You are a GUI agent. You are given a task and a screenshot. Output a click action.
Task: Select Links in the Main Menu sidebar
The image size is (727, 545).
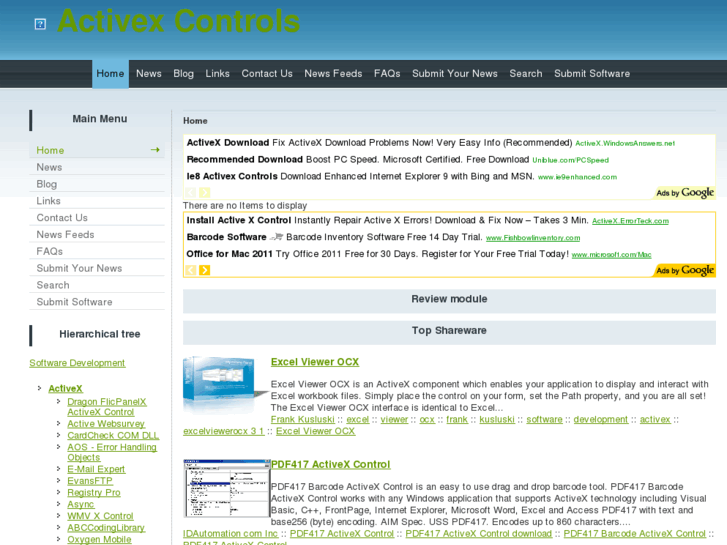pyautogui.click(x=97, y=201)
